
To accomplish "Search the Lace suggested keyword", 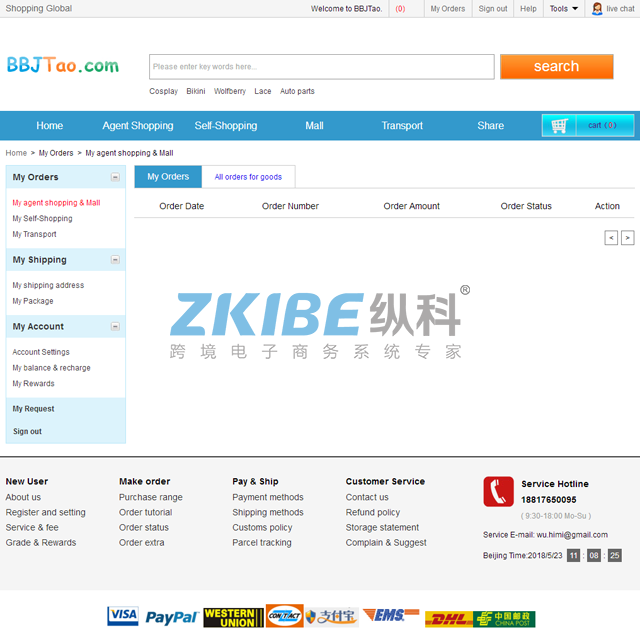I will [262, 91].
